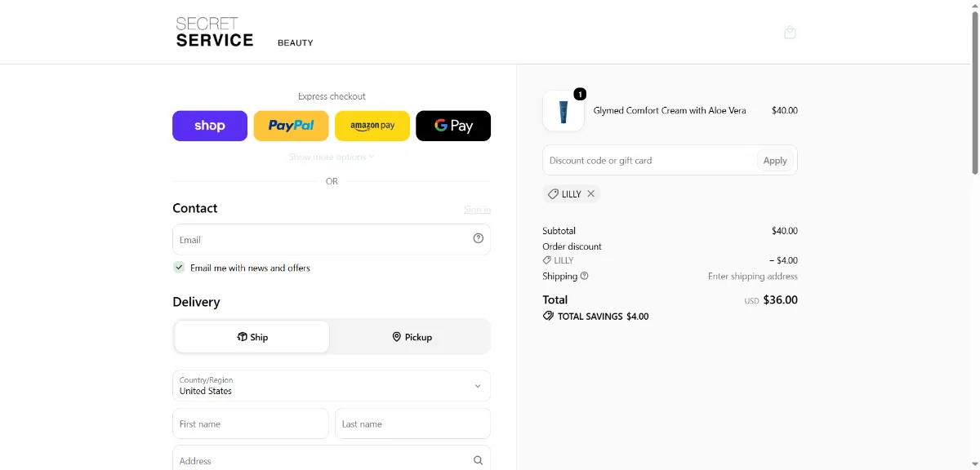Focus the First name field
The image size is (980, 470).
click(251, 423)
